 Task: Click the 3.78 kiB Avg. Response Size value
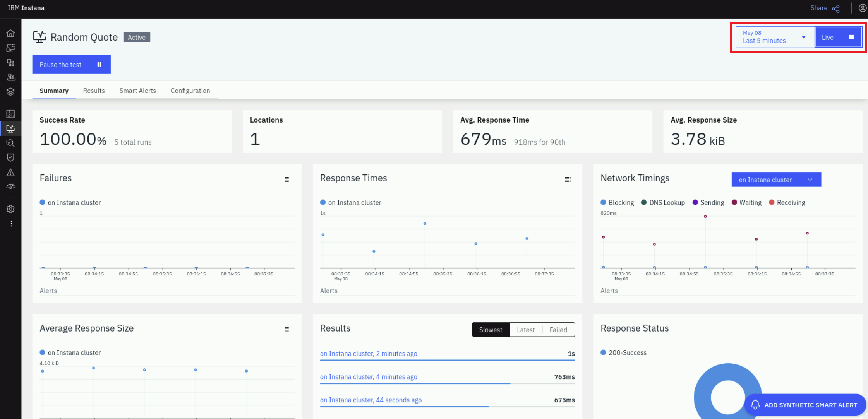pos(698,139)
